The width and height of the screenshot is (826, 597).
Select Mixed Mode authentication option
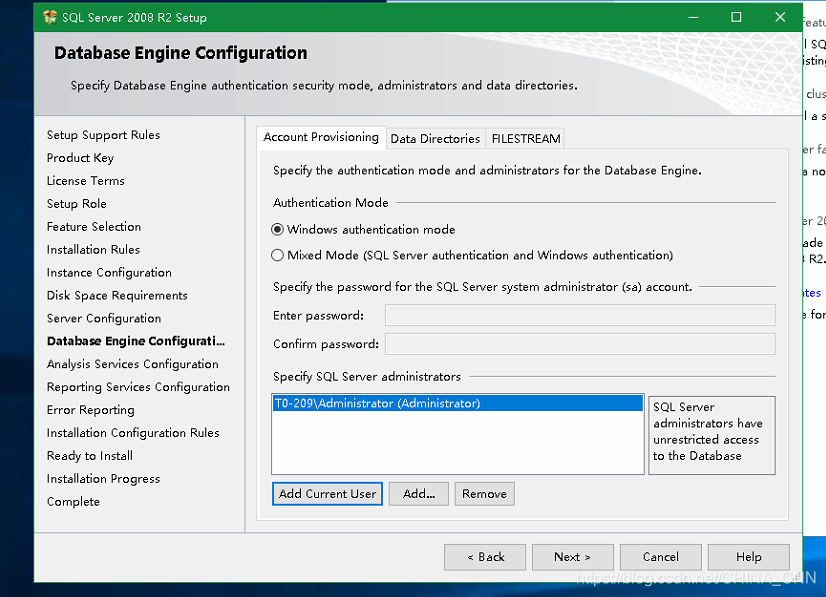pyautogui.click(x=472, y=256)
